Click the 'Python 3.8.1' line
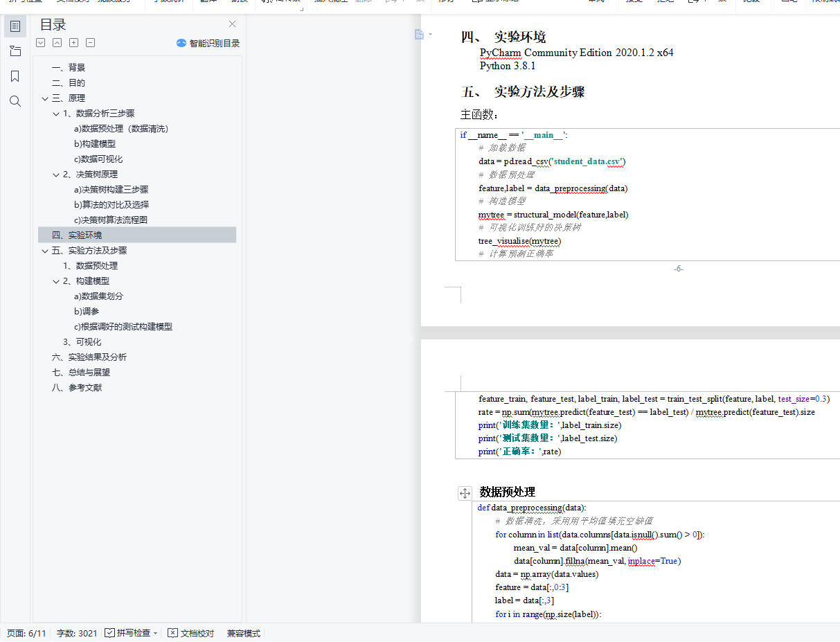 point(508,66)
